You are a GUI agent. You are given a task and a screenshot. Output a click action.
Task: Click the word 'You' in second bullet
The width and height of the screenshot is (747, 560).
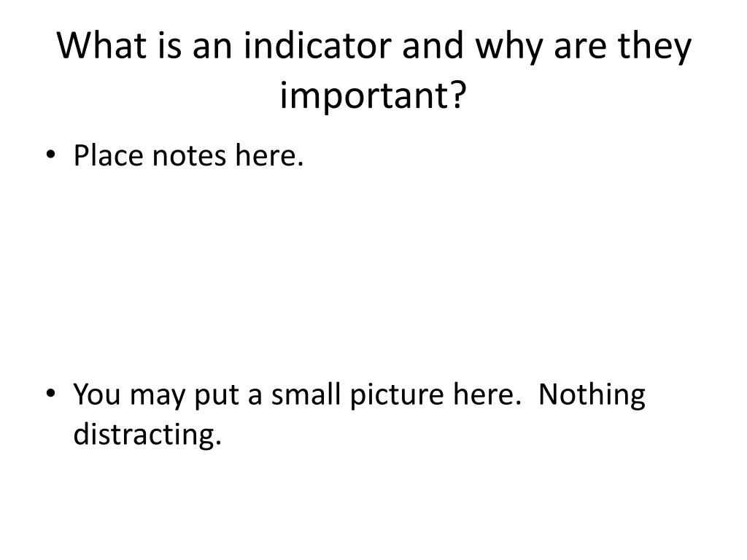click(97, 394)
